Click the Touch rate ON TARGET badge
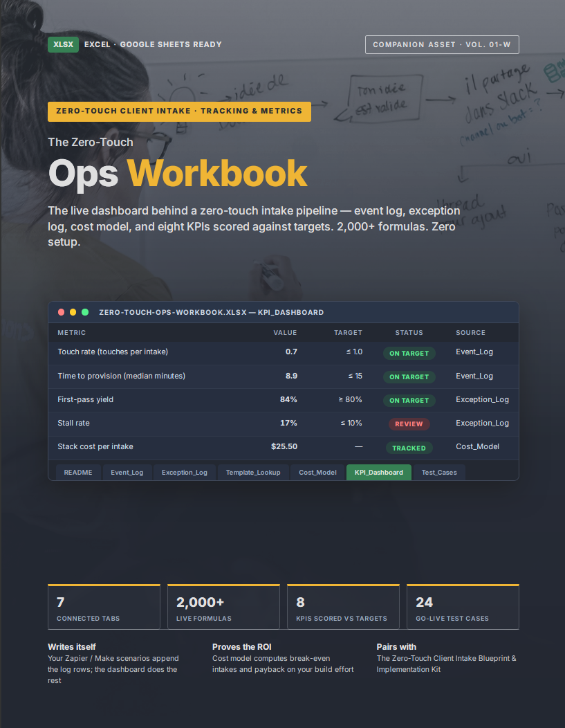Viewport: 565px width, 728px height. [x=409, y=354]
